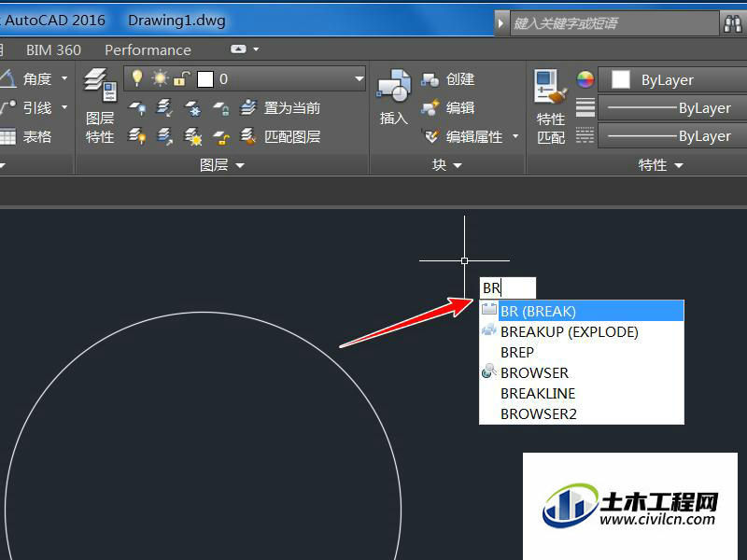Switch to the Performance ribbon tab
The height and width of the screenshot is (560, 747).
[x=148, y=50]
